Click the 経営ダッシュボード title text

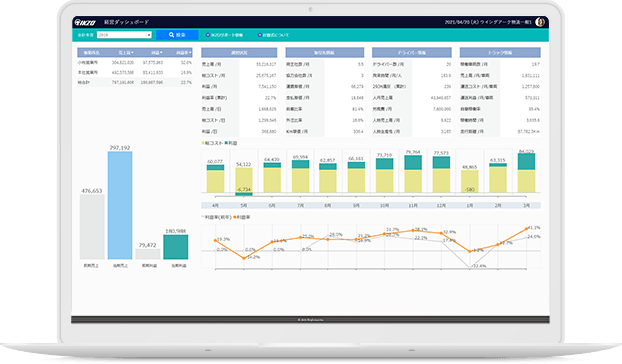tap(127, 22)
